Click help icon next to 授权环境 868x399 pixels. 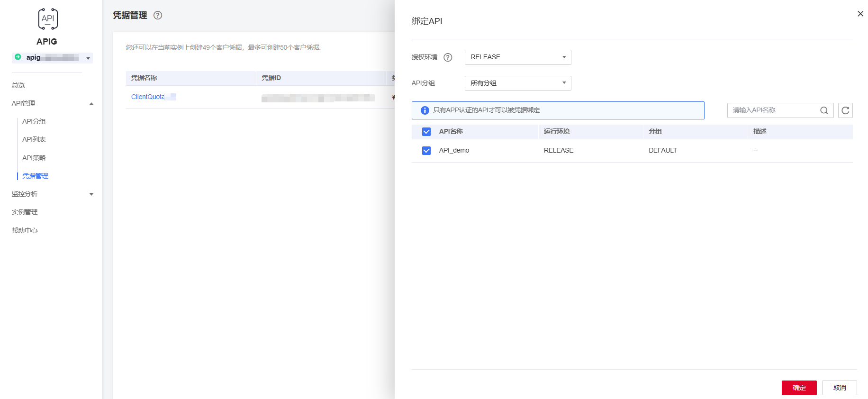(x=448, y=57)
